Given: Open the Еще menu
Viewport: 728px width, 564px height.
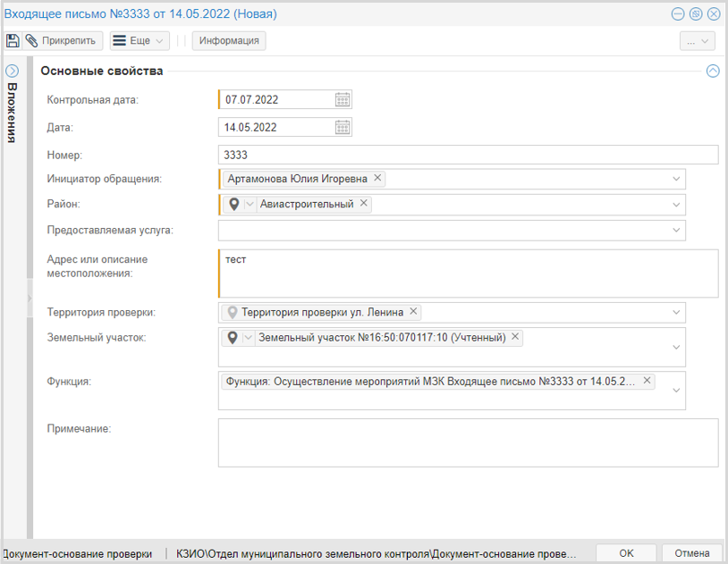Looking at the screenshot, I should (140, 41).
